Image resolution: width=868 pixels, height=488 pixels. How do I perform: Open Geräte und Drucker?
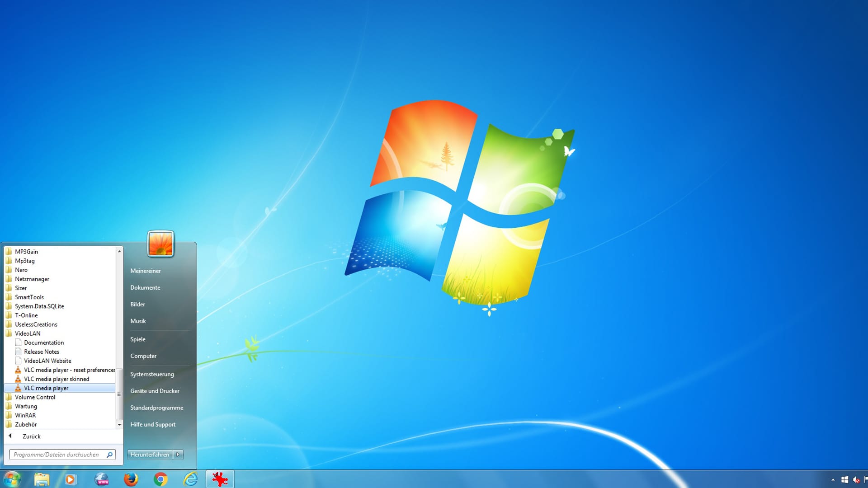(x=155, y=391)
